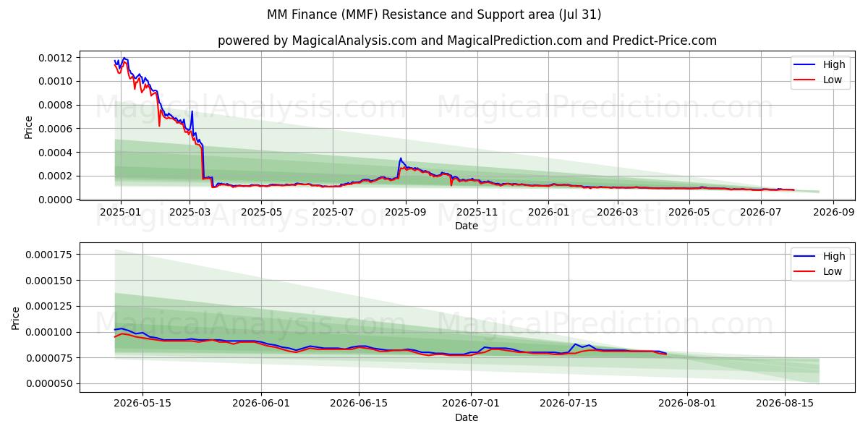Click the '0.0006' y-axis label in the top chart
Image resolution: width=868 pixels, height=434 pixels.
[x=55, y=129]
